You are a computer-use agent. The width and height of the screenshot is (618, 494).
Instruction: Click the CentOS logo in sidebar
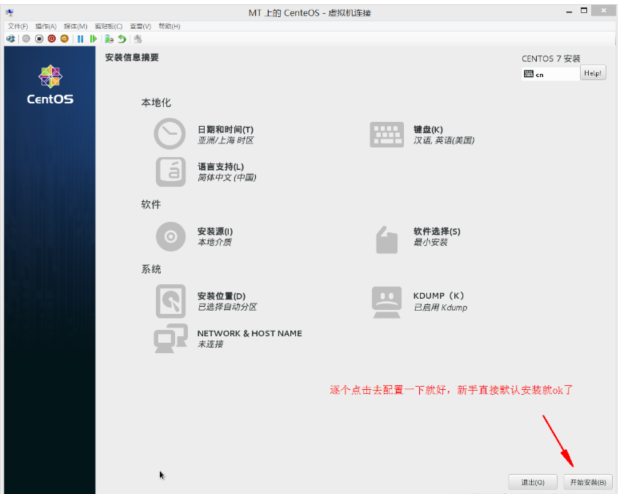[x=50, y=85]
